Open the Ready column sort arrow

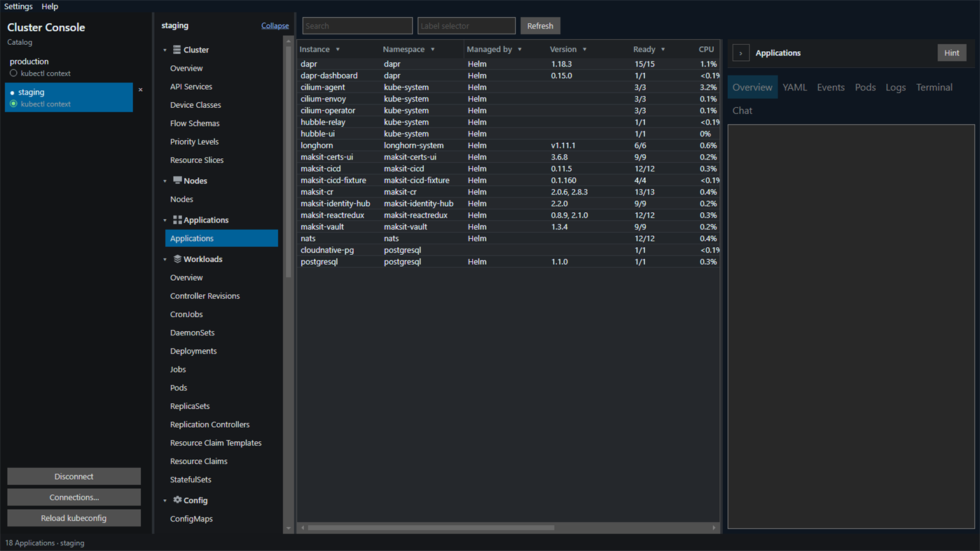click(663, 50)
